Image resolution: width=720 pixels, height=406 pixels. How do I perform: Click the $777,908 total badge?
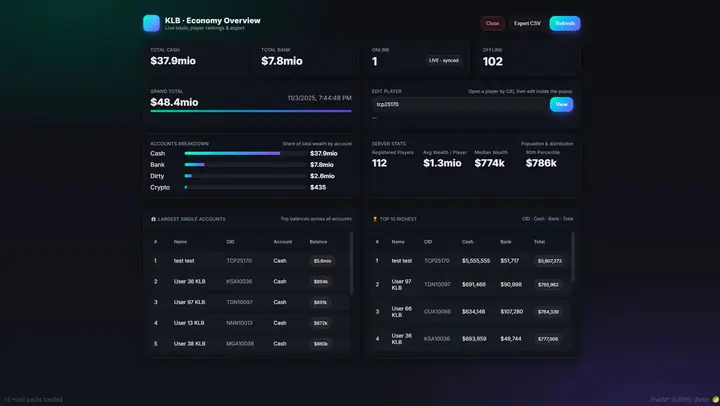click(x=548, y=339)
